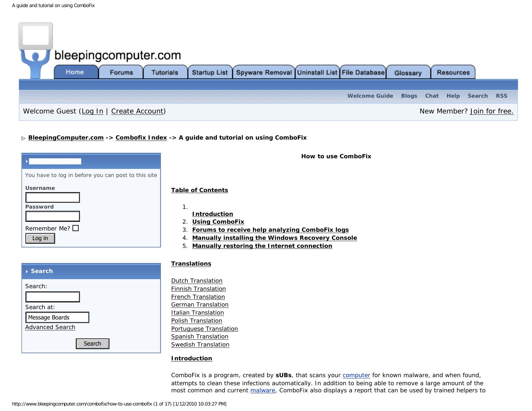Click the Join for free link
Screen dimensions: 532x411
tap(492, 111)
